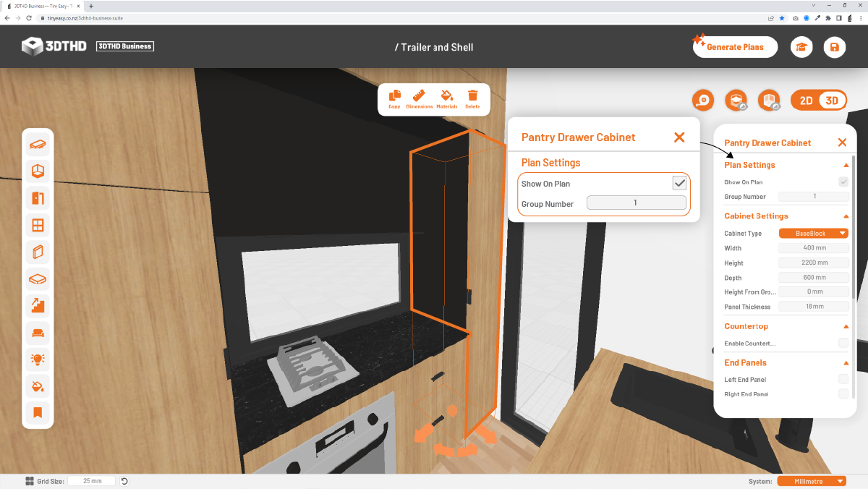Enable the Countertop checkbox
Image resolution: width=868 pixels, height=489 pixels.
click(x=843, y=343)
